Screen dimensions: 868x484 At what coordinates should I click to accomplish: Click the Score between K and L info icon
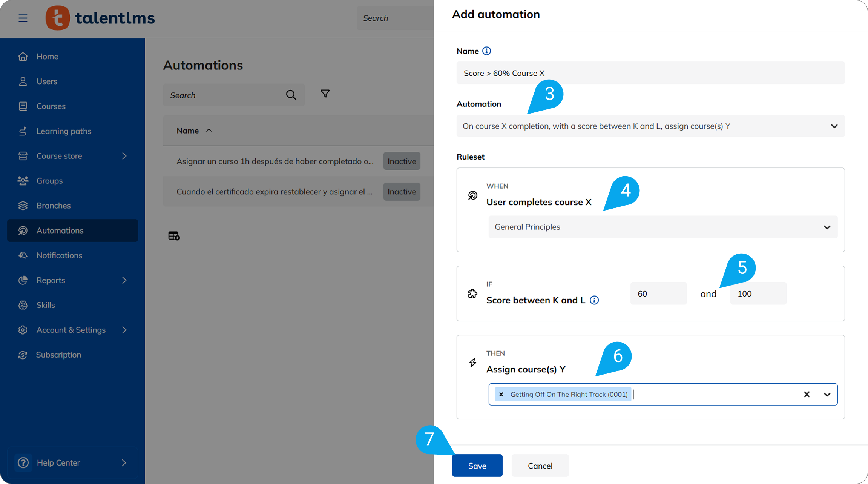click(594, 300)
